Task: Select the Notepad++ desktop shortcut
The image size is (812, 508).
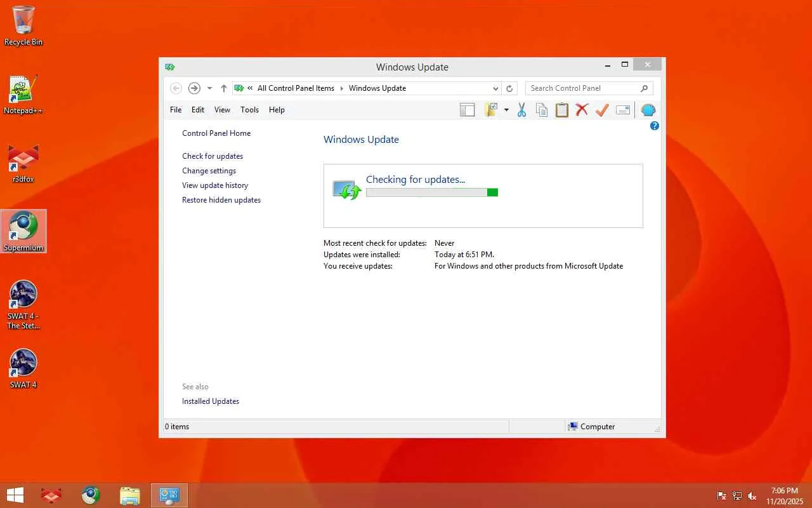Action: coord(23,95)
